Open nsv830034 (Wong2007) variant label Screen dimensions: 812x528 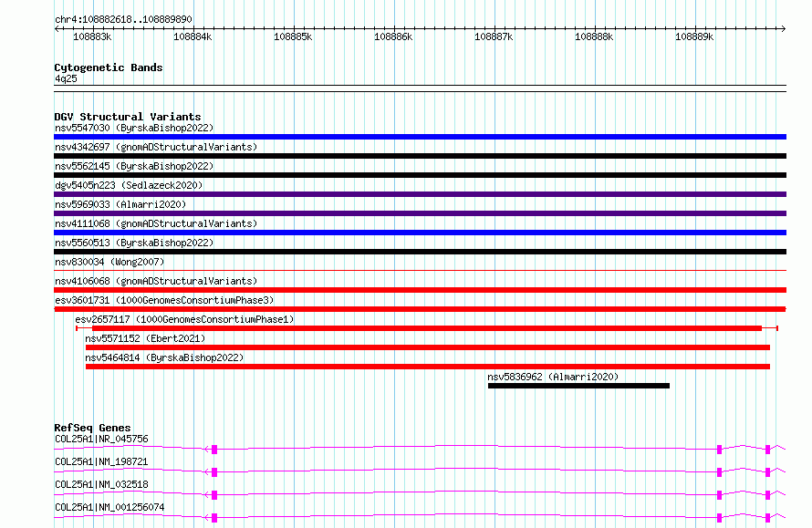point(109,262)
